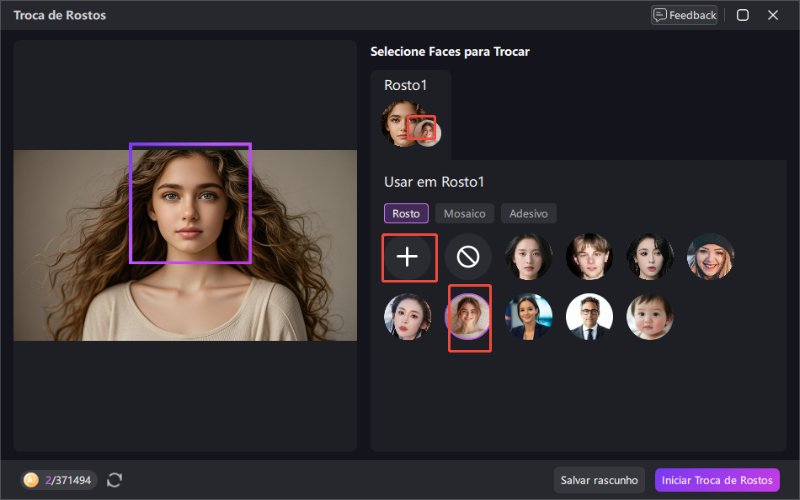This screenshot has height=500, width=800.
Task: Maximize the Troca de Rostos window
Action: coord(743,15)
